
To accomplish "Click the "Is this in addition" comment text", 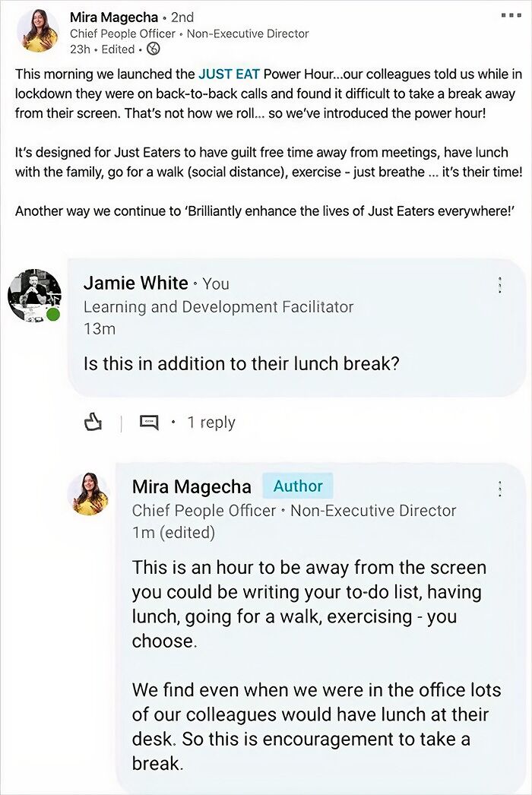I will point(241,363).
